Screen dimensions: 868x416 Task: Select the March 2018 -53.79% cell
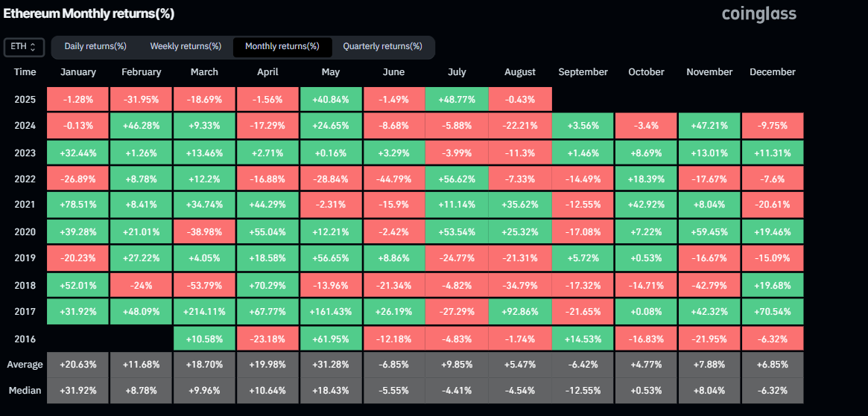[x=204, y=286]
